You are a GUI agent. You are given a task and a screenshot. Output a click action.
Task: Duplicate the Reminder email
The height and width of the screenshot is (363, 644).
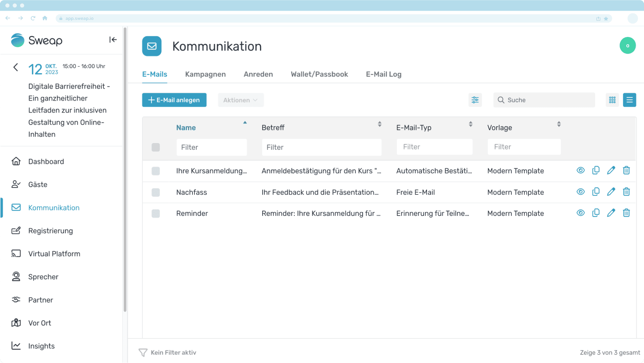pos(596,213)
